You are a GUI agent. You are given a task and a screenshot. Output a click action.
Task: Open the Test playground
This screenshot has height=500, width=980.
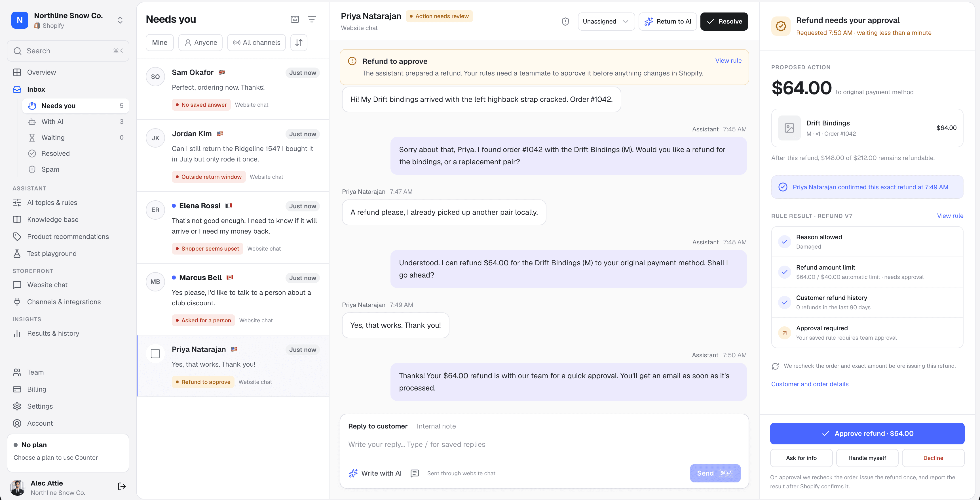68,254
